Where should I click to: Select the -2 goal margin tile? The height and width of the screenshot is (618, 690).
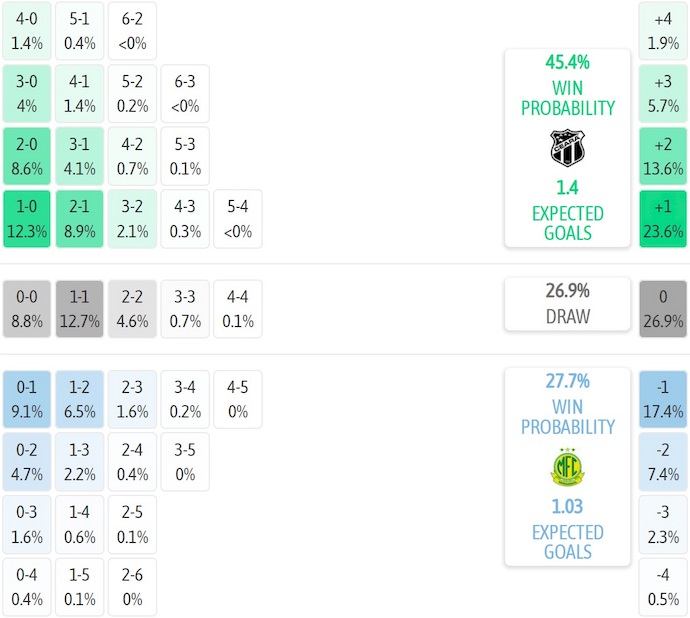663,461
